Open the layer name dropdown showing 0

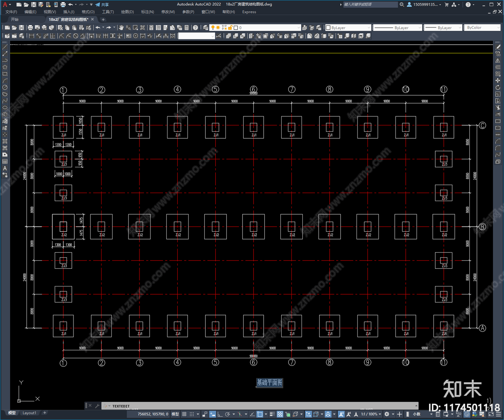point(255,28)
